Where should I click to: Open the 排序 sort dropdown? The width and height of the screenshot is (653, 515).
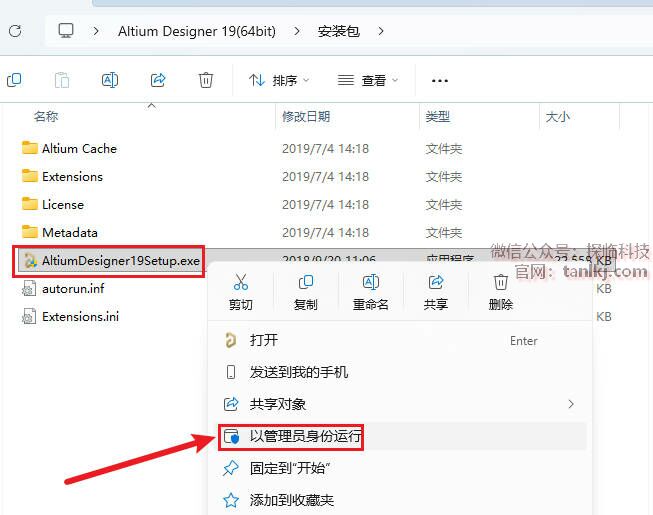pos(279,80)
